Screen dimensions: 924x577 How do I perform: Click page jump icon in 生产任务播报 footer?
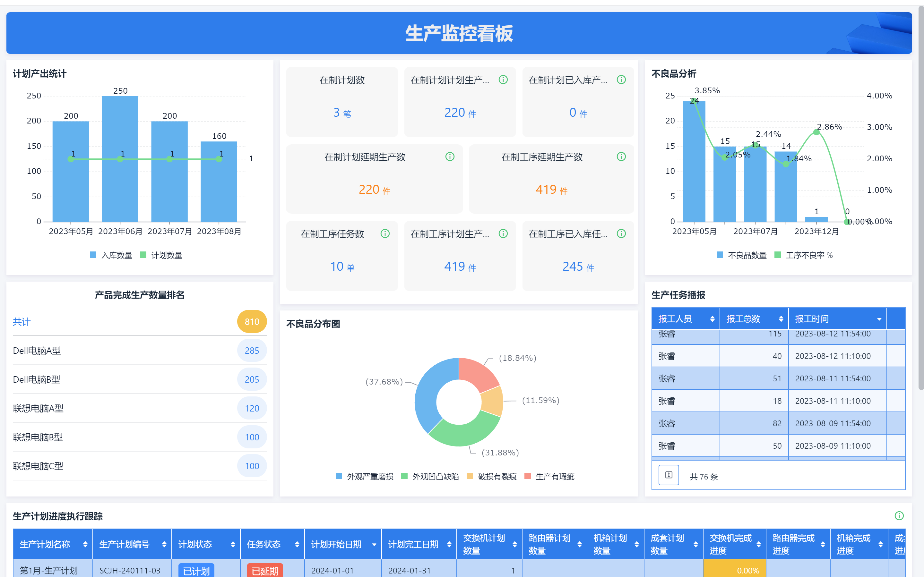click(669, 475)
